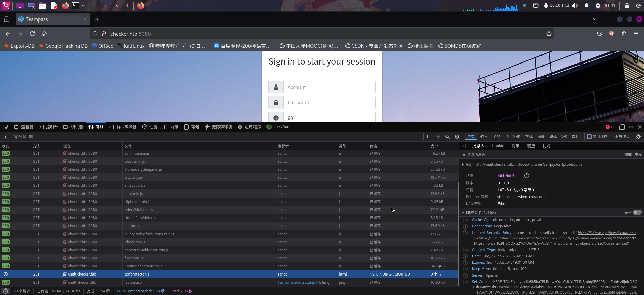Open FaviconLoader.sys.mjs:175 initiator link
This screenshot has width=644, height=295.
click(x=299, y=282)
